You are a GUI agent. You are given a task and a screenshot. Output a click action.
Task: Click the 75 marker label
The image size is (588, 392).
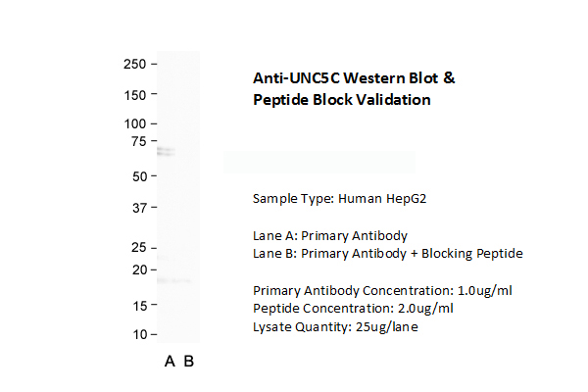[137, 141]
